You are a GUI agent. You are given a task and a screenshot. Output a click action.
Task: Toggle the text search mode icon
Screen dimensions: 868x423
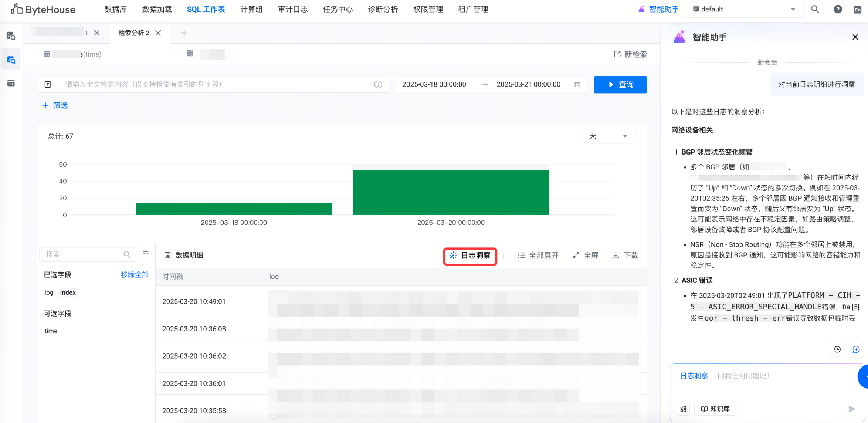[x=48, y=84]
